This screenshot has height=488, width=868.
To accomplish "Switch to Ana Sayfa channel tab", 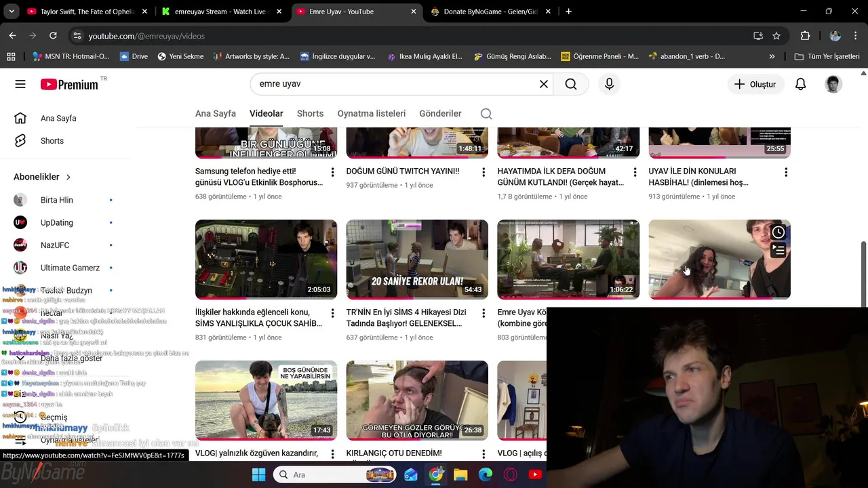I will (x=216, y=114).
